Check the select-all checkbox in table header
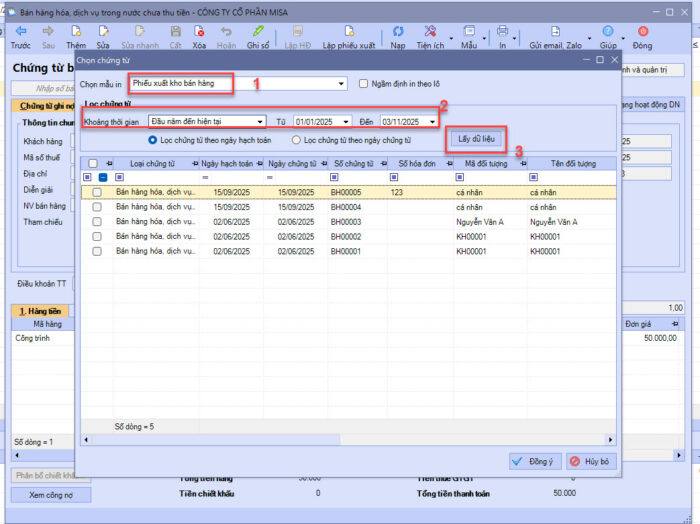Image resolution: width=700 pixels, height=524 pixels. (93, 163)
